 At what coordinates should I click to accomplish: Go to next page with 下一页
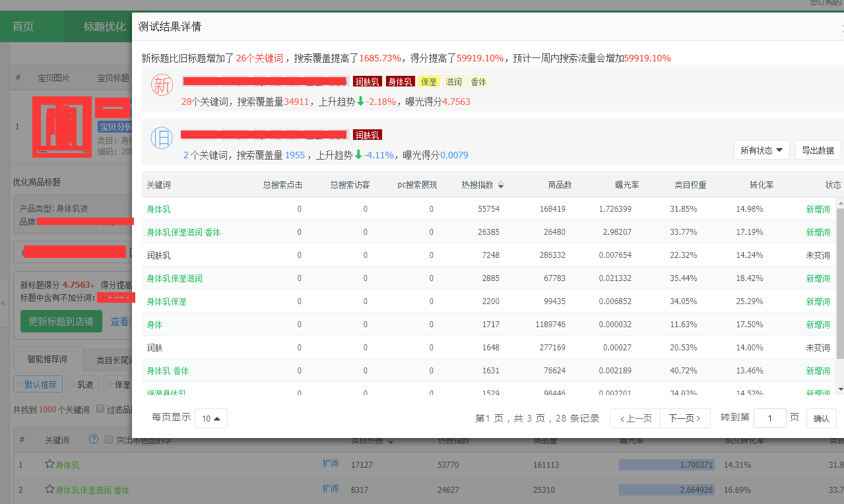[685, 418]
